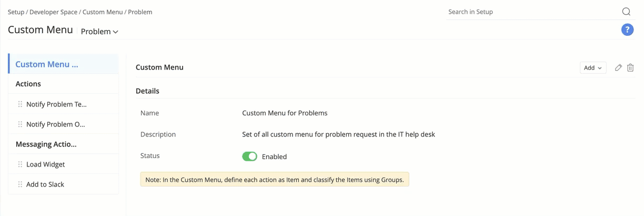
Task: Open the blue help question icon
Action: tap(627, 30)
